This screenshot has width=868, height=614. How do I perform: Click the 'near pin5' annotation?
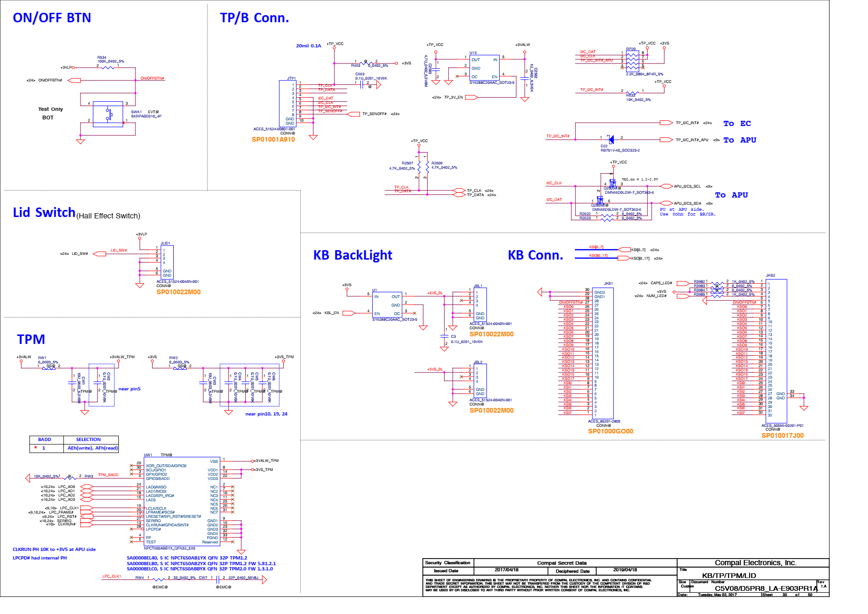tap(129, 389)
